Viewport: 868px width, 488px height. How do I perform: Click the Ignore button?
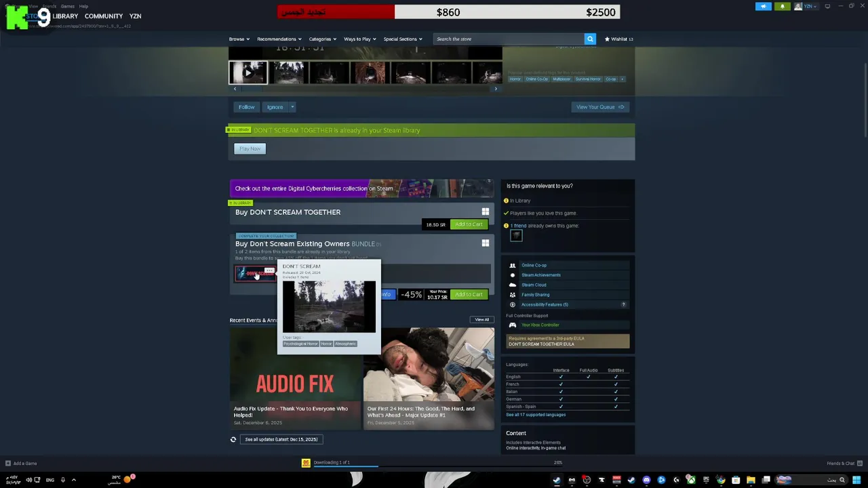tap(275, 107)
